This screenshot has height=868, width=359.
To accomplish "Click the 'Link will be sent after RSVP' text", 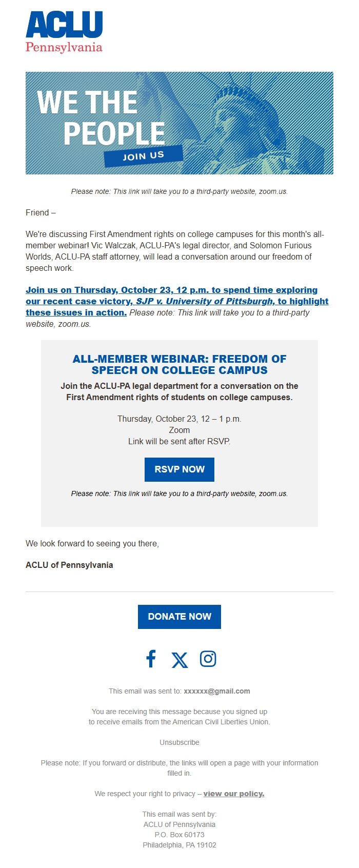I will click(x=180, y=441).
